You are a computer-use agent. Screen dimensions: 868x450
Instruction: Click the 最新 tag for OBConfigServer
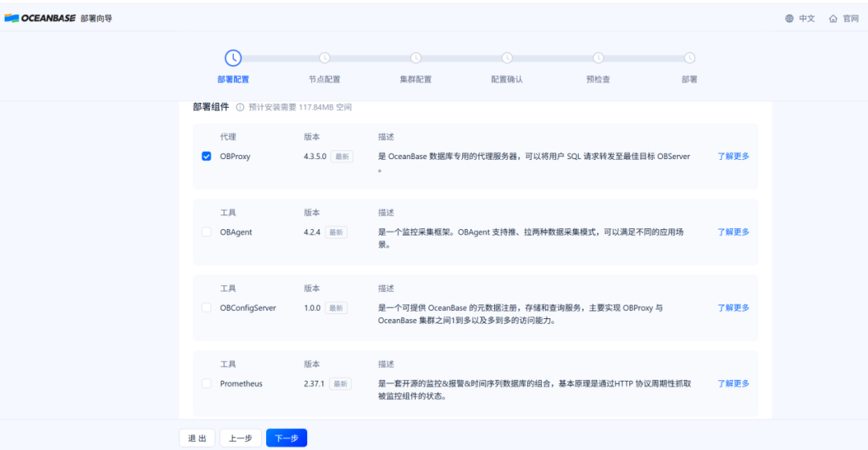pyautogui.click(x=336, y=309)
